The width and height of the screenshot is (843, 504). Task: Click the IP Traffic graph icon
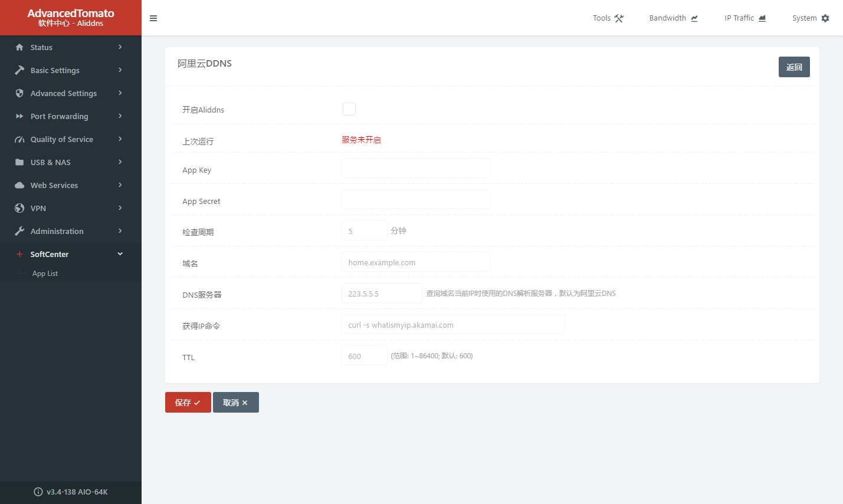click(x=762, y=18)
